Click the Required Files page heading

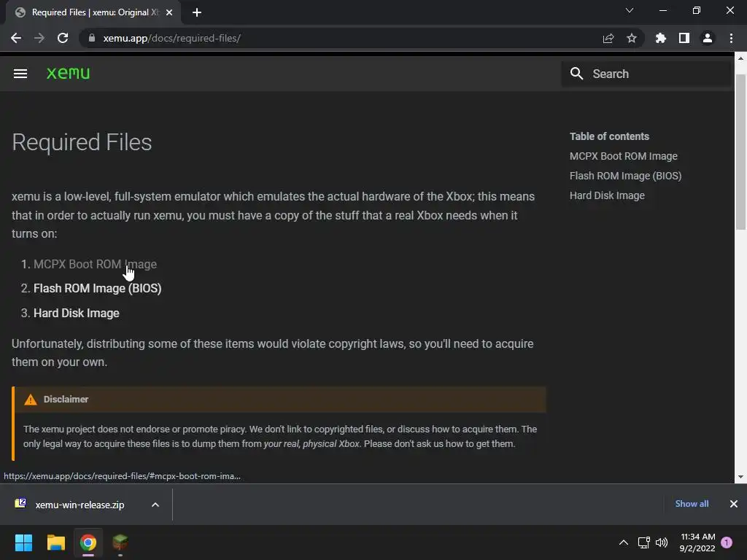pyautogui.click(x=82, y=142)
